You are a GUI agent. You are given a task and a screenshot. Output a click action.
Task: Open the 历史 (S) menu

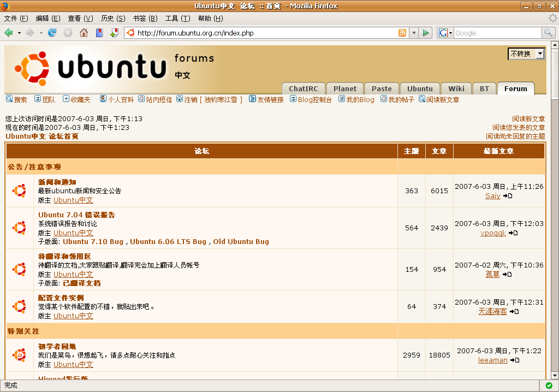pos(113,19)
